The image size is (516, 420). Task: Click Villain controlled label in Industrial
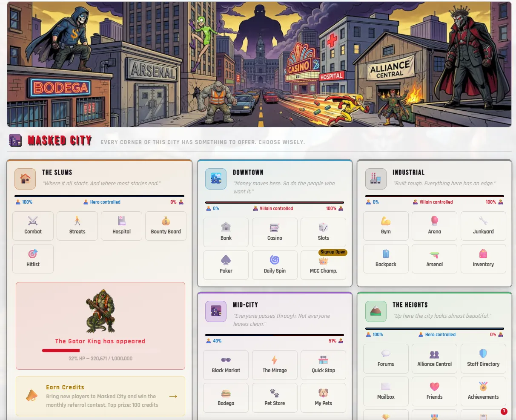[433, 202]
